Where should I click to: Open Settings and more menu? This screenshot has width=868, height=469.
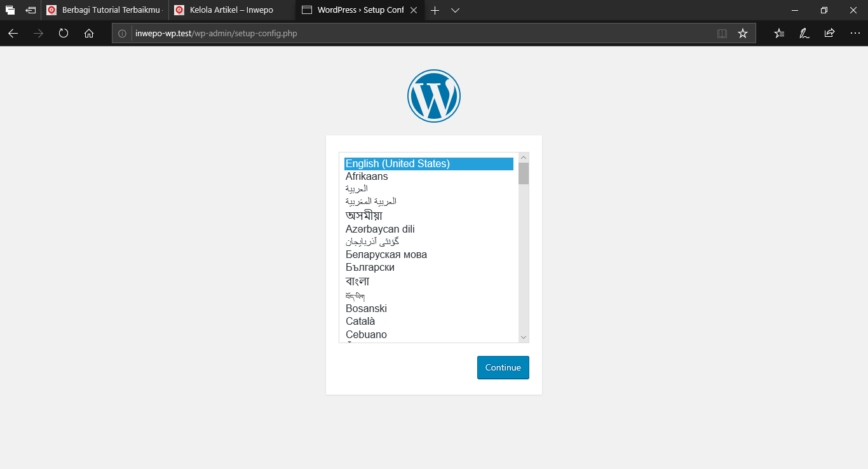tap(855, 34)
